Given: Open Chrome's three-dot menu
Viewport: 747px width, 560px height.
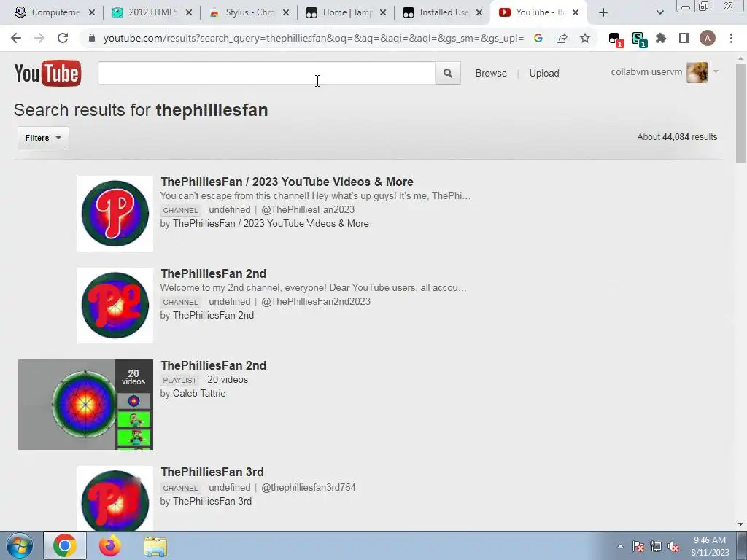Looking at the screenshot, I should (731, 38).
